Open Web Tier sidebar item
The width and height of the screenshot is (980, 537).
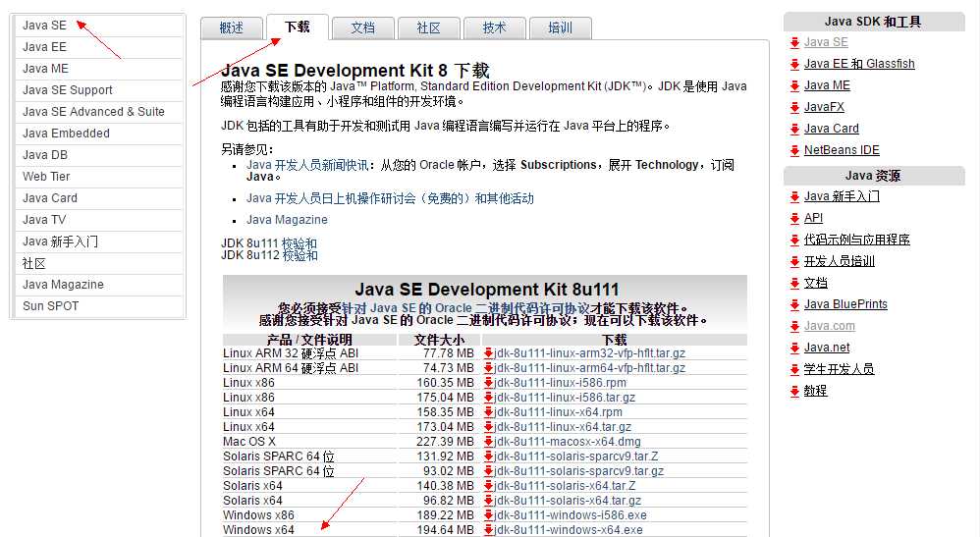(99, 177)
